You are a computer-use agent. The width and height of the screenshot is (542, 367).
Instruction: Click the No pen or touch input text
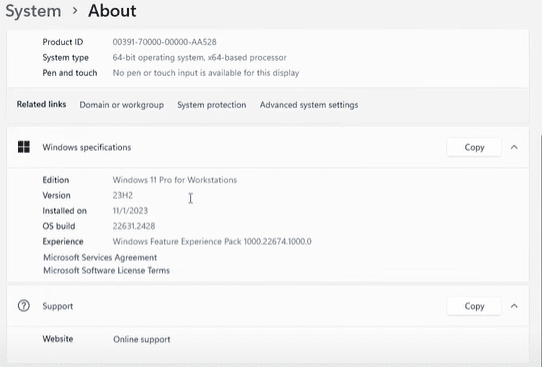206,73
